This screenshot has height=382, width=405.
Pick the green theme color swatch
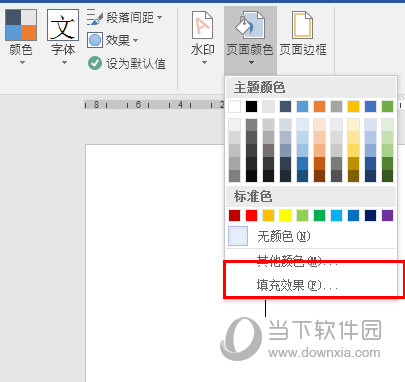(387, 107)
